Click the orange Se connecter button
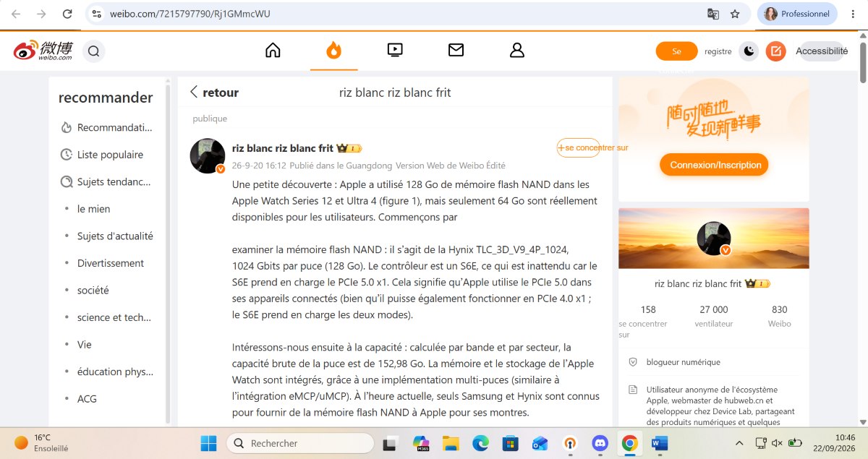Image resolution: width=868 pixels, height=459 pixels. (x=676, y=51)
